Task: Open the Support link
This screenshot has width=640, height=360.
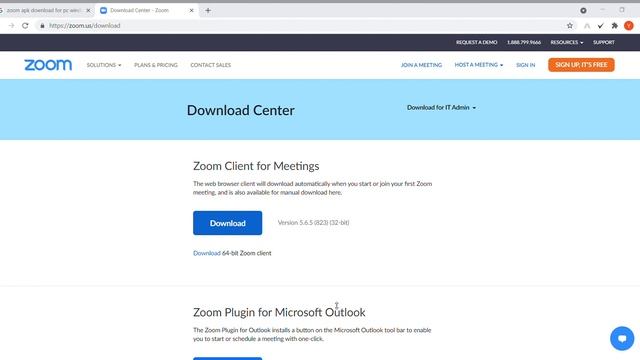Action: [x=604, y=42]
